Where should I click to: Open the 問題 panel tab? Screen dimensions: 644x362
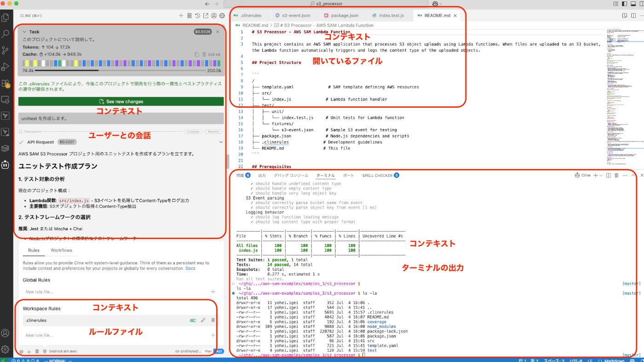[x=243, y=175]
